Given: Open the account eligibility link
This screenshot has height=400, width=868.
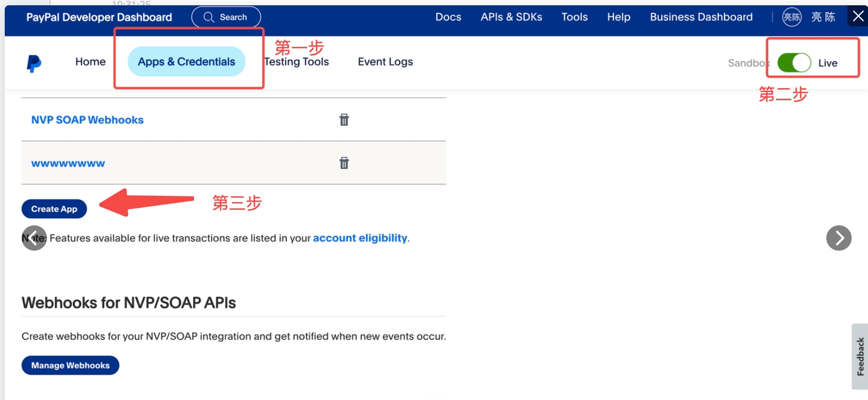Looking at the screenshot, I should point(360,238).
